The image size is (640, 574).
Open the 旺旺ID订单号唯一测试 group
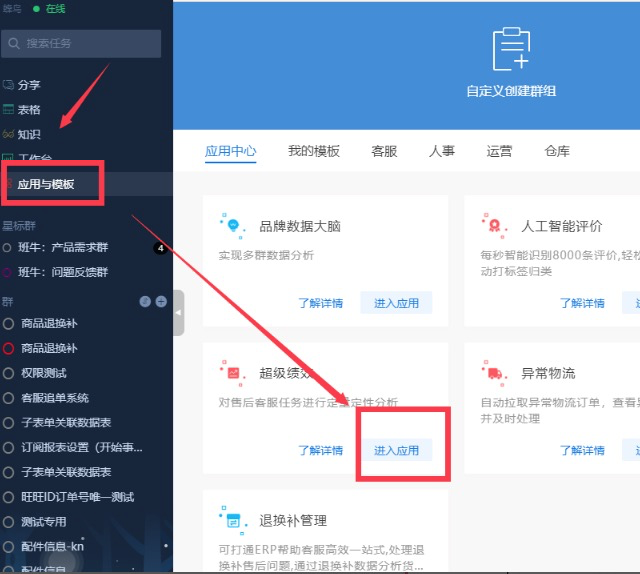[x=78, y=497]
